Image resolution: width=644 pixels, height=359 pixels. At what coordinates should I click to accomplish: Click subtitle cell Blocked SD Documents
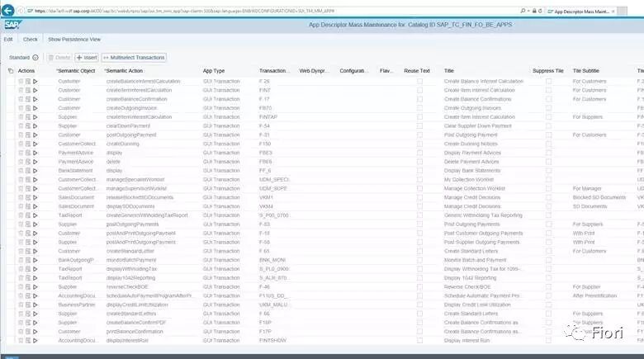coord(599,197)
